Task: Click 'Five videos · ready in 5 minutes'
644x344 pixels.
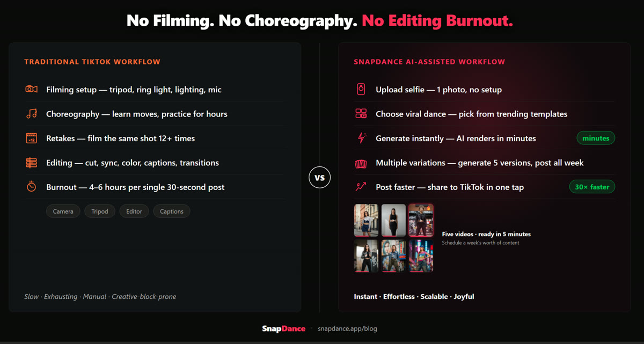Action: pyautogui.click(x=486, y=234)
